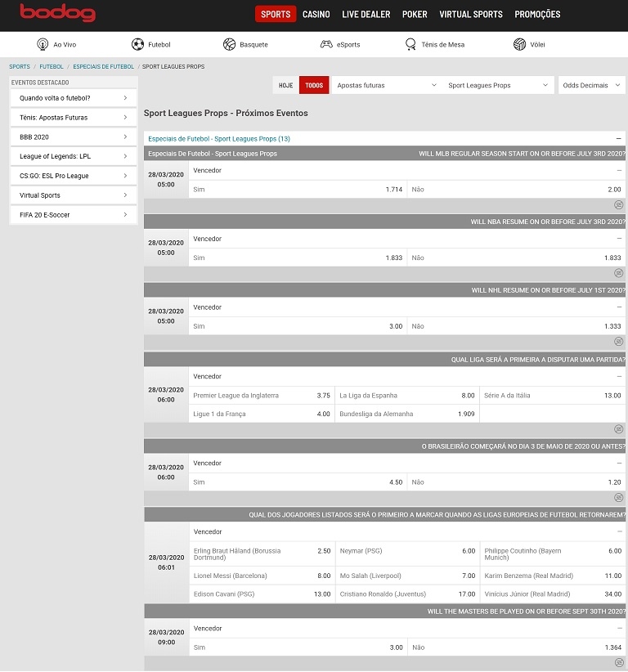This screenshot has width=628, height=672.
Task: Select the Basquete basketball icon
Action: tap(229, 44)
